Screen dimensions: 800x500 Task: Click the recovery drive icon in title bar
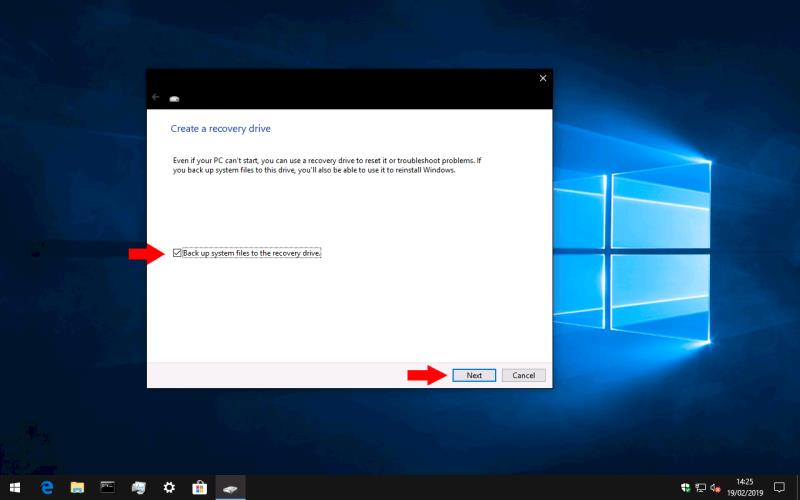[x=174, y=98]
